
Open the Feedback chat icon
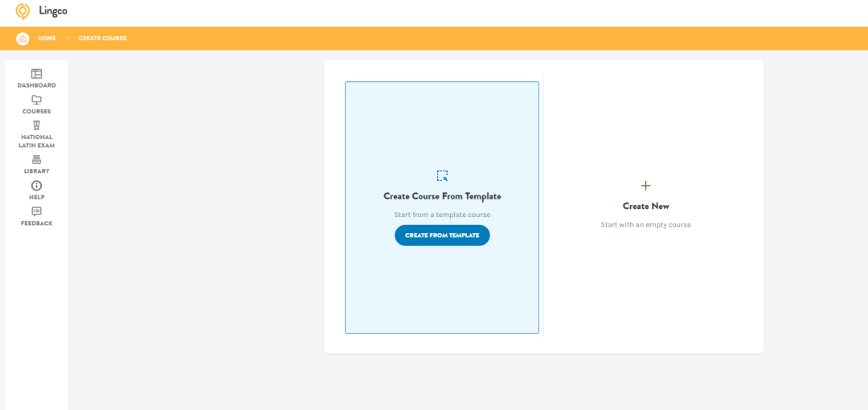36,211
